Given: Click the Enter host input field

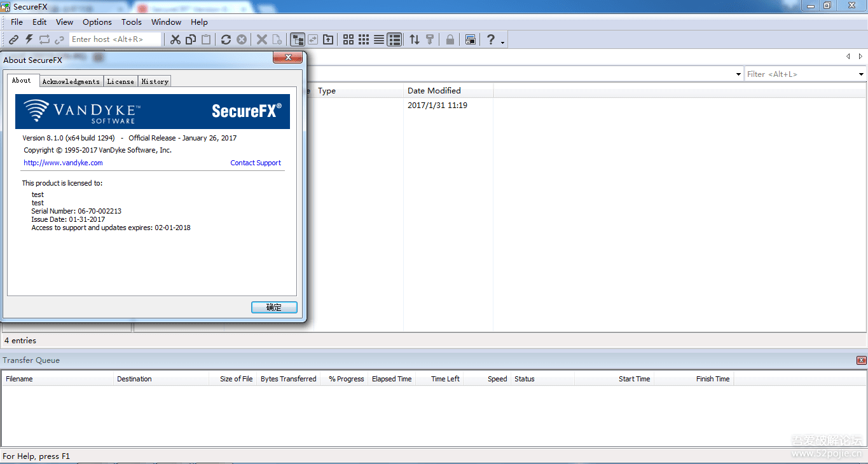Looking at the screenshot, I should [114, 39].
